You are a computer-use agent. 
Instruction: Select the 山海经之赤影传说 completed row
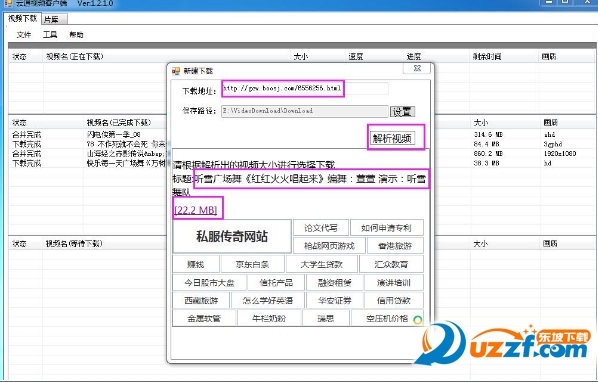(126, 154)
